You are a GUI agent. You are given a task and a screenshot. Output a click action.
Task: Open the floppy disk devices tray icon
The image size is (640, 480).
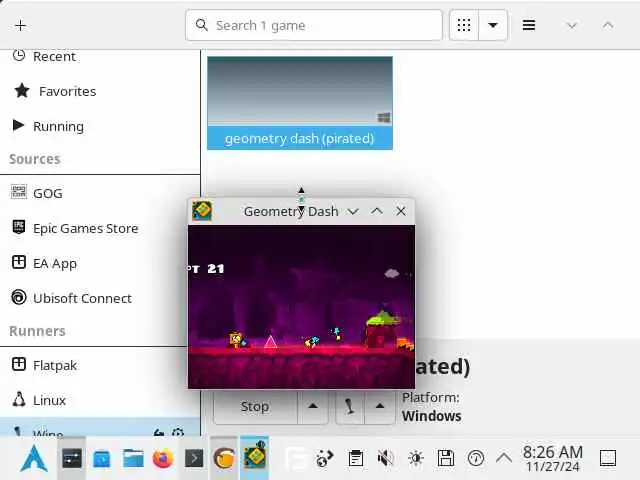446,458
